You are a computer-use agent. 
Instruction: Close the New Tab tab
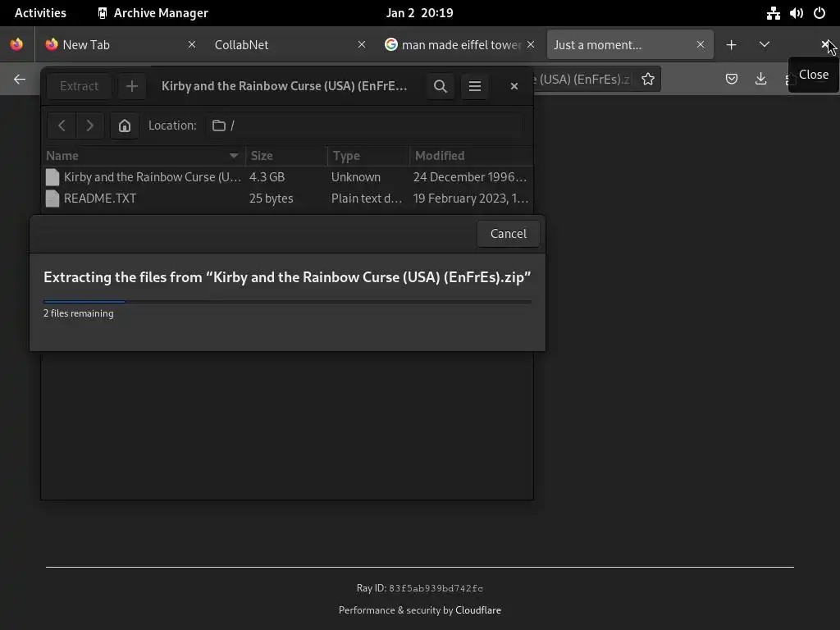tap(192, 44)
